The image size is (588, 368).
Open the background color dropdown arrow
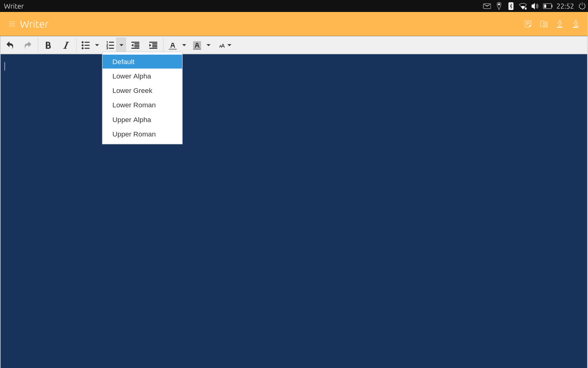coord(209,45)
